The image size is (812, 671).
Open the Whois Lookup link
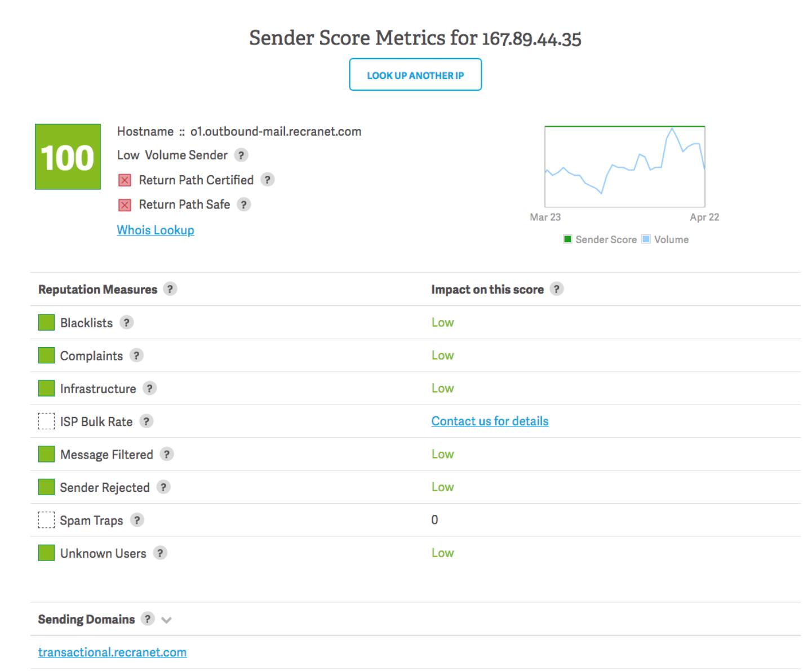click(x=156, y=230)
